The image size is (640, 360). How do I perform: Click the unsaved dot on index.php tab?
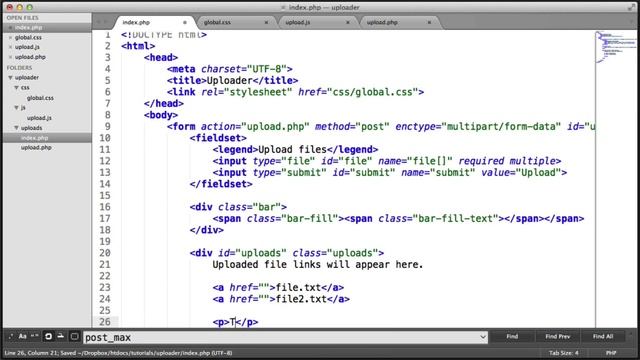[184, 22]
